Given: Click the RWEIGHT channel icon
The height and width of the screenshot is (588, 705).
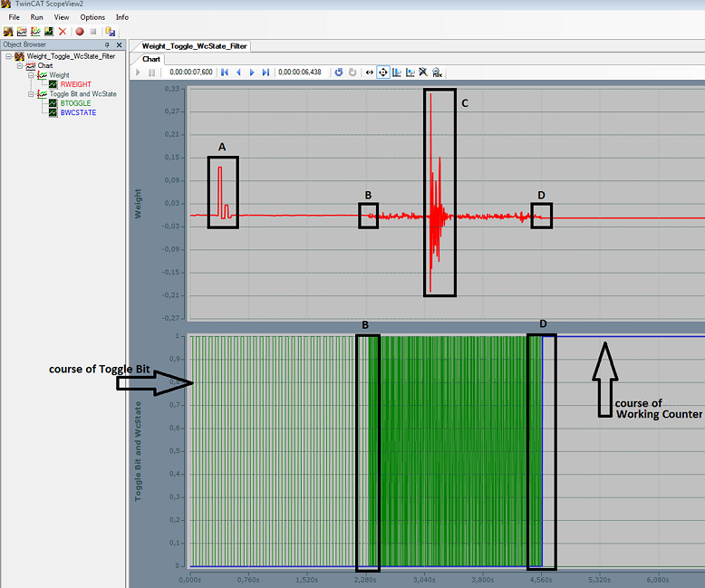Looking at the screenshot, I should [x=53, y=84].
